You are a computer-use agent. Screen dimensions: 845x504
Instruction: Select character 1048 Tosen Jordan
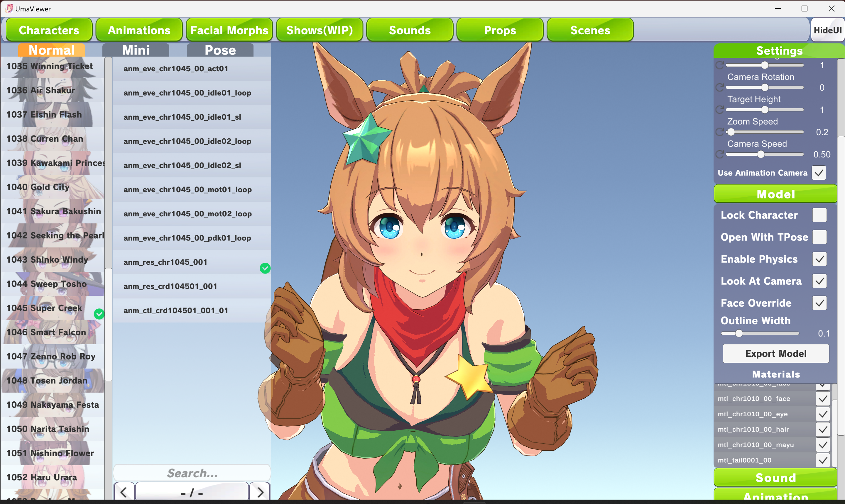[53, 381]
